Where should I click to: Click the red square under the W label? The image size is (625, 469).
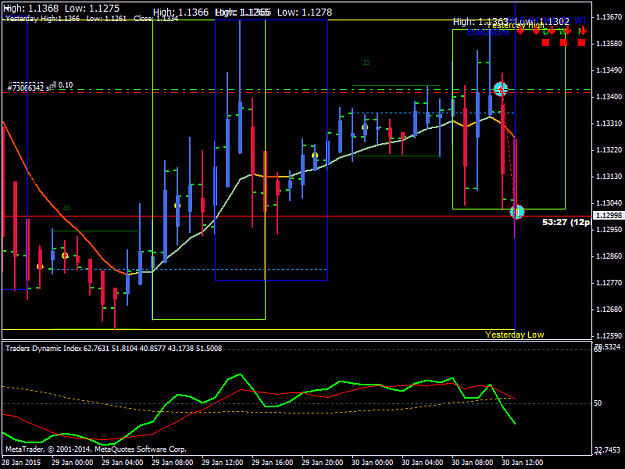tap(563, 42)
